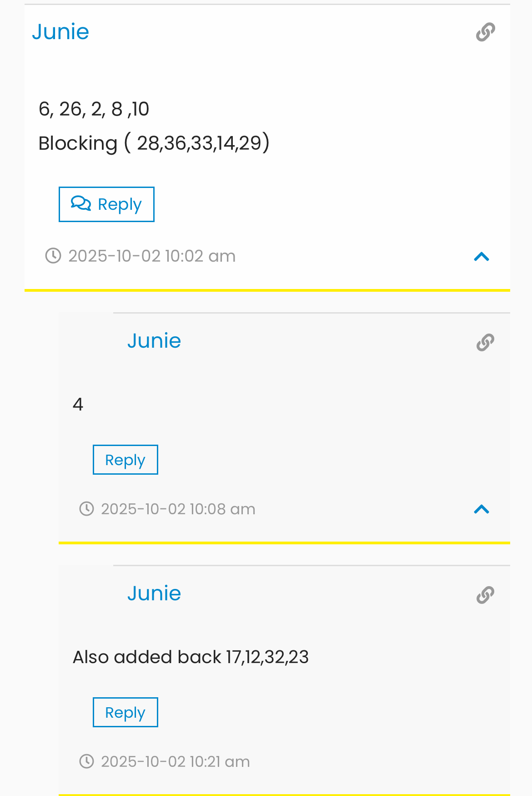
Task: Click the clock icon beside 10:21 am
Action: 87,761
